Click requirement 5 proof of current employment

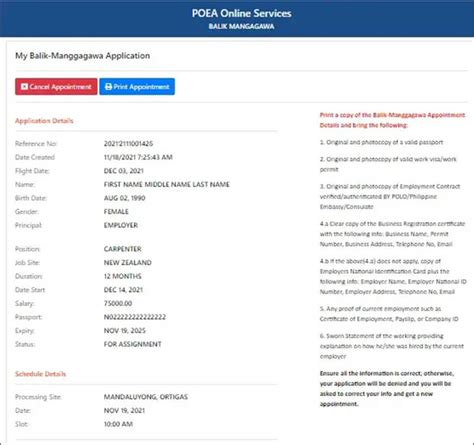[x=389, y=314]
